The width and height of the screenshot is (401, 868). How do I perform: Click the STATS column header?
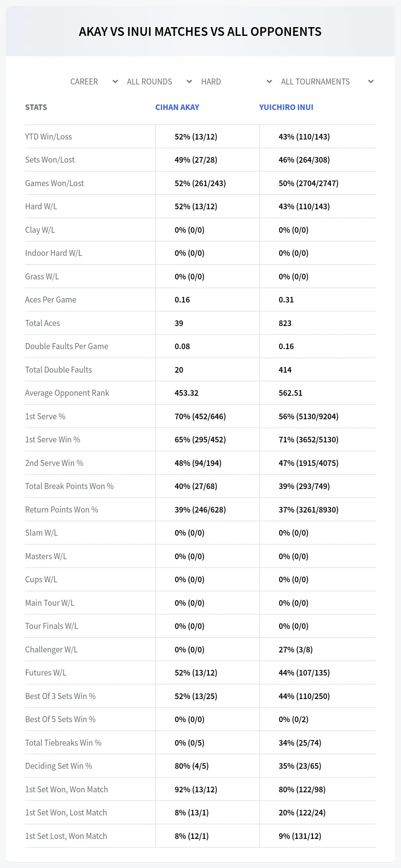pos(36,107)
